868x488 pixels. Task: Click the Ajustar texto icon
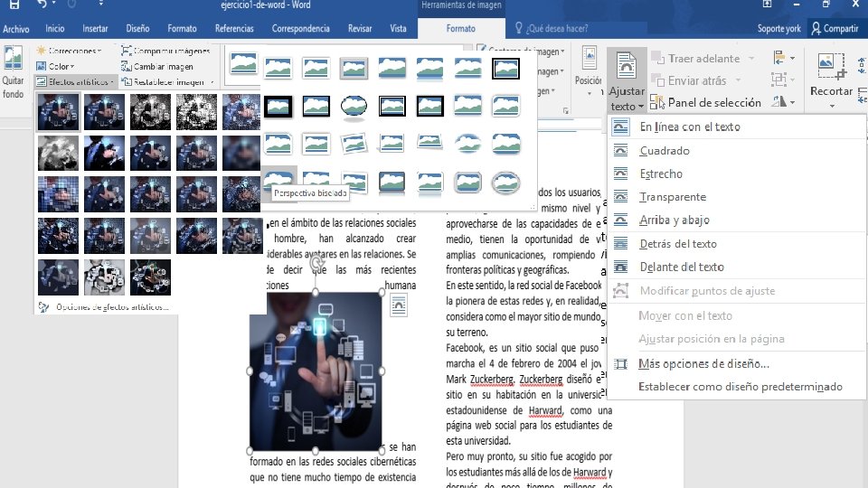tap(626, 65)
